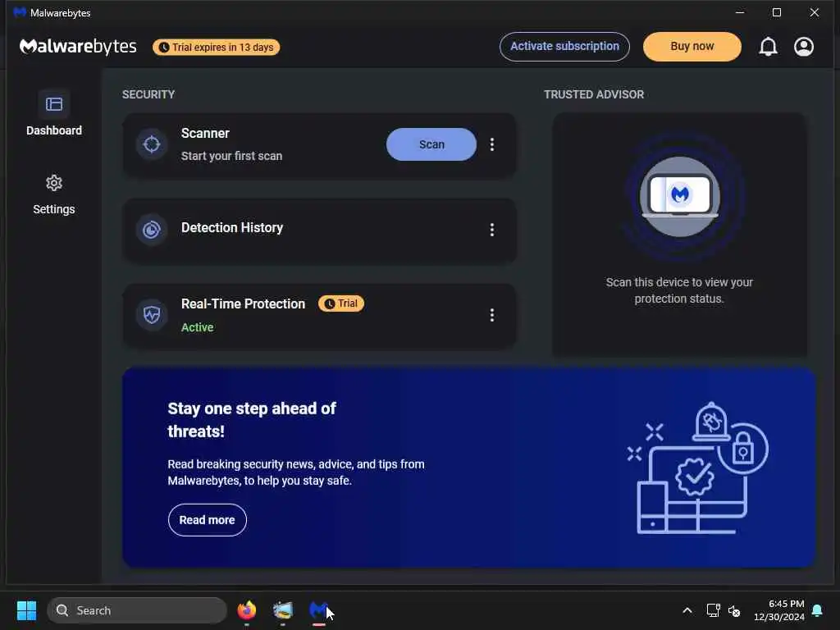
Task: Click the Trial badge on Real-Time Protection
Action: [341, 304]
